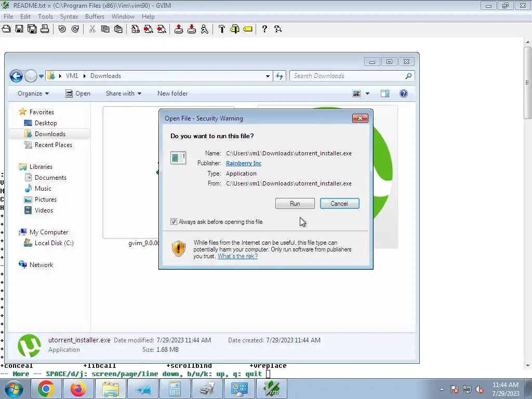Open Chrome from the taskbar

[46, 389]
